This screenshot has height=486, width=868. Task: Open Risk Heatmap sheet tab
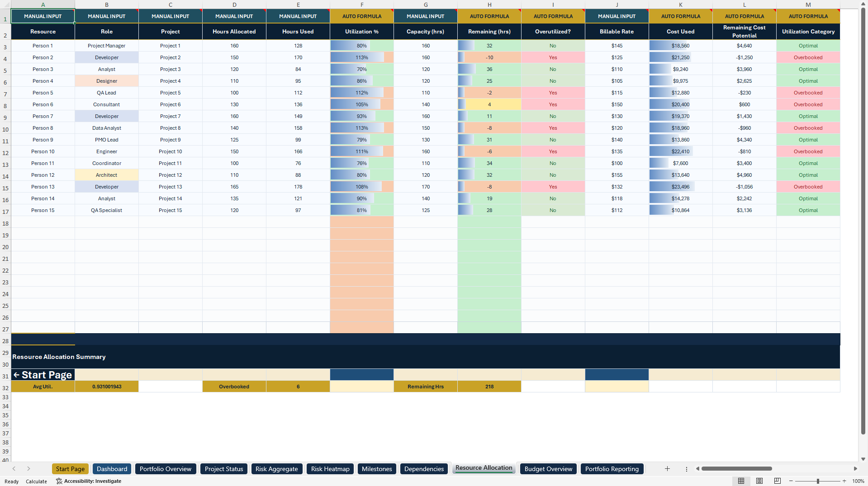330,469
